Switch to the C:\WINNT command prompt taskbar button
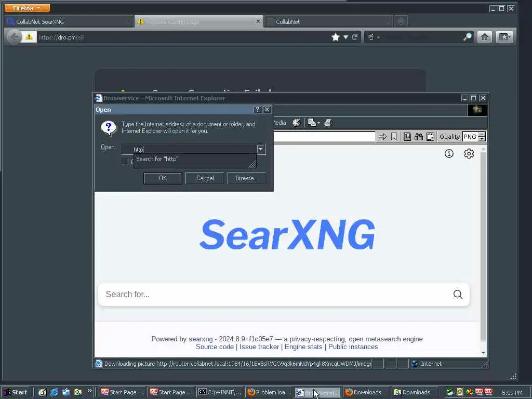 coord(220,392)
